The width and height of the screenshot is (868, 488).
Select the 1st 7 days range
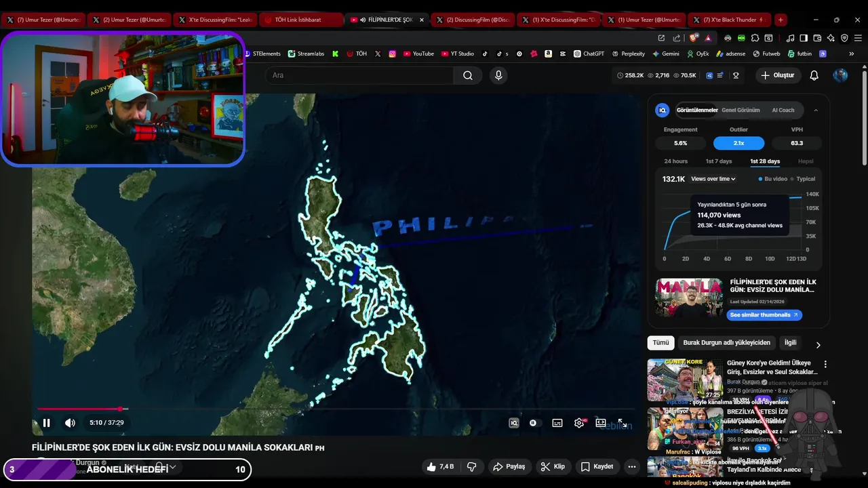[719, 161]
